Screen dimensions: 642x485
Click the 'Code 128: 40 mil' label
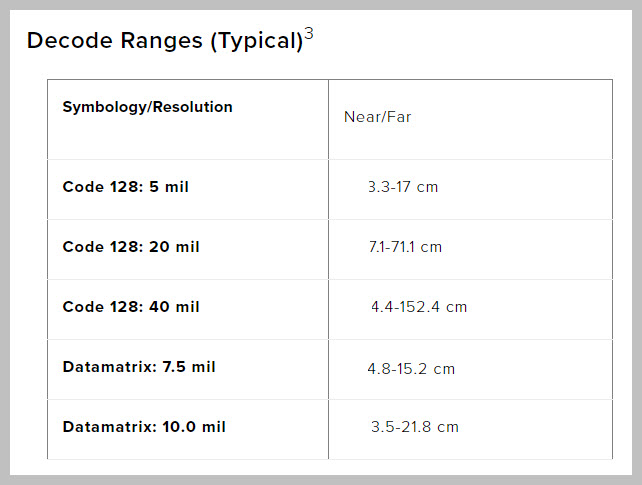130,307
